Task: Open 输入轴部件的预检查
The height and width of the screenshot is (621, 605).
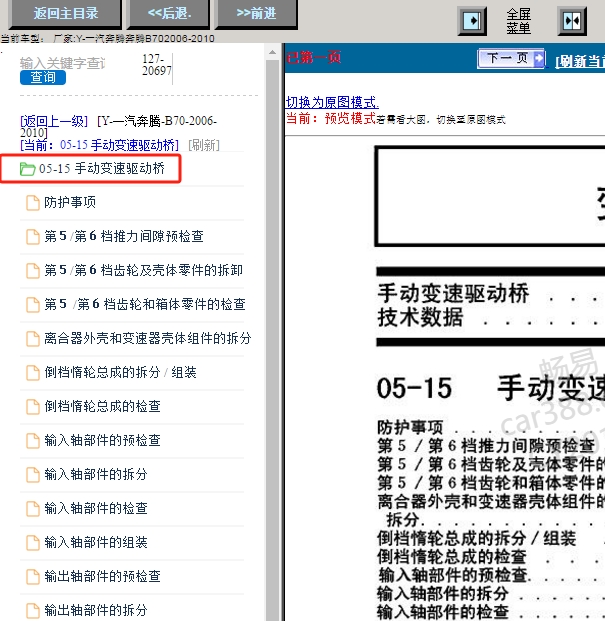Action: (x=103, y=440)
